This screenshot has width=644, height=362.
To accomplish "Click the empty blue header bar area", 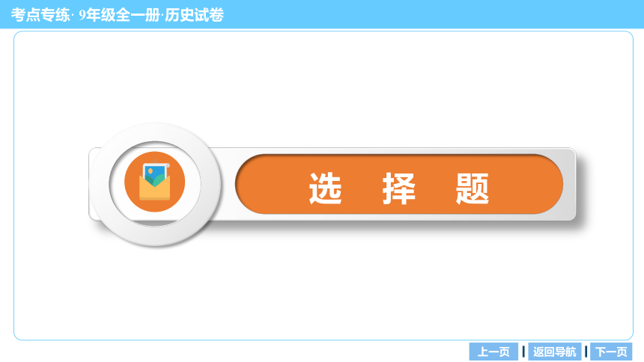I will click(x=431, y=14).
